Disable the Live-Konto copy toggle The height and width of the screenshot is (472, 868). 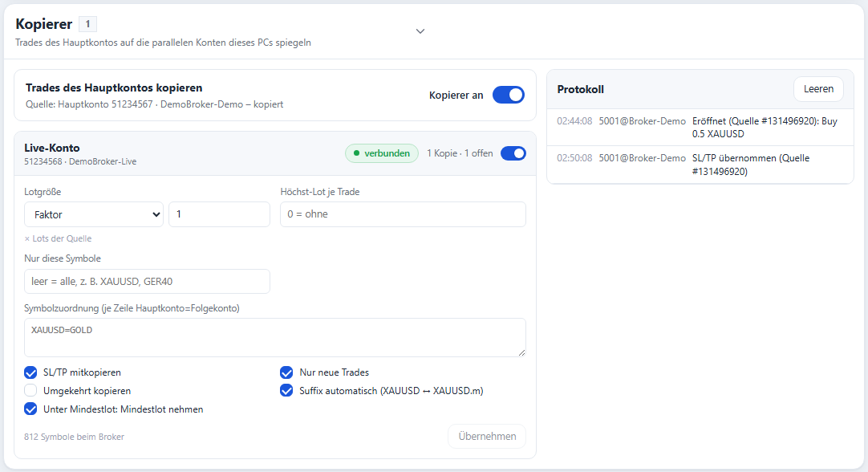click(x=513, y=153)
